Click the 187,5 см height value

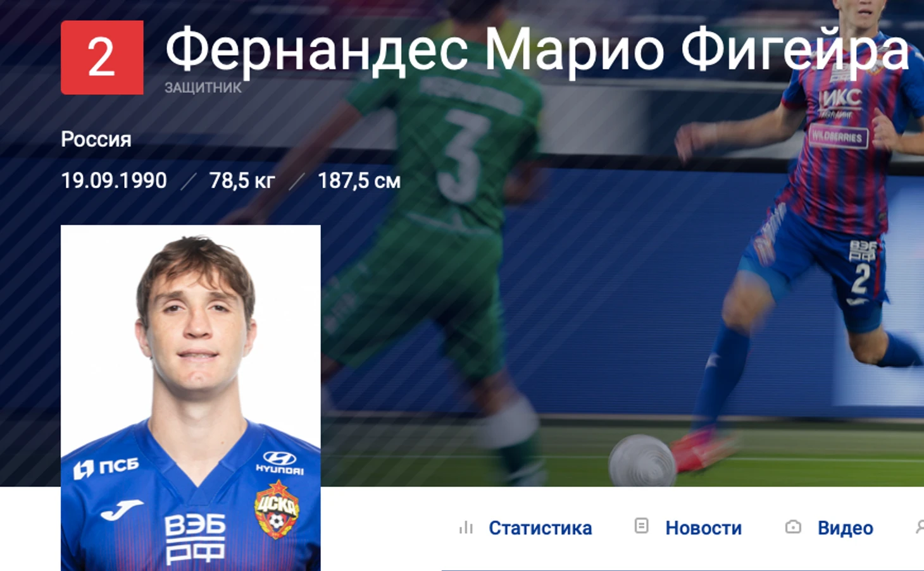359,181
